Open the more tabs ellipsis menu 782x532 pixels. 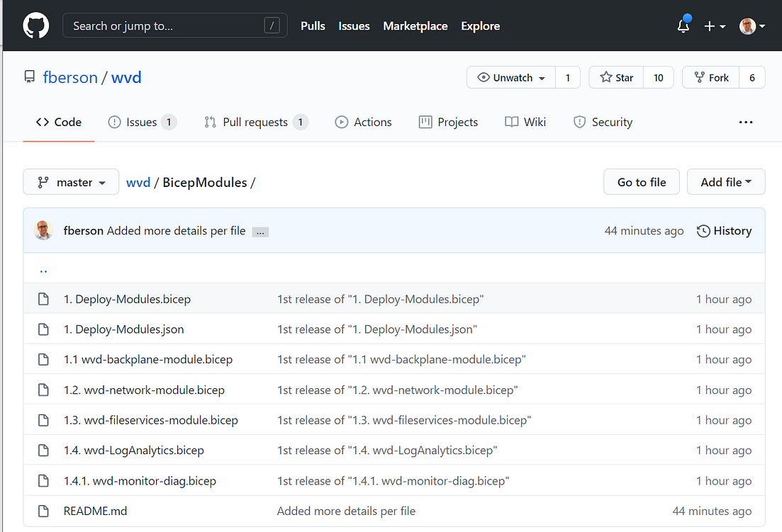click(746, 122)
